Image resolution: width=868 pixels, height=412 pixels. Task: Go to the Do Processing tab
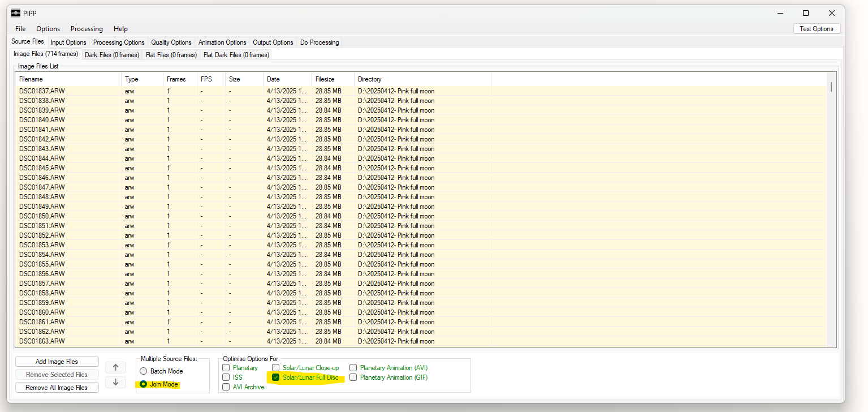coord(319,42)
